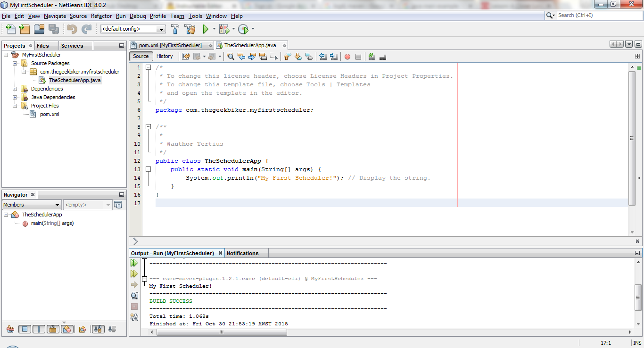Toggle Show Fields filter in Navigator
The height and width of the screenshot is (348, 644).
click(x=25, y=329)
